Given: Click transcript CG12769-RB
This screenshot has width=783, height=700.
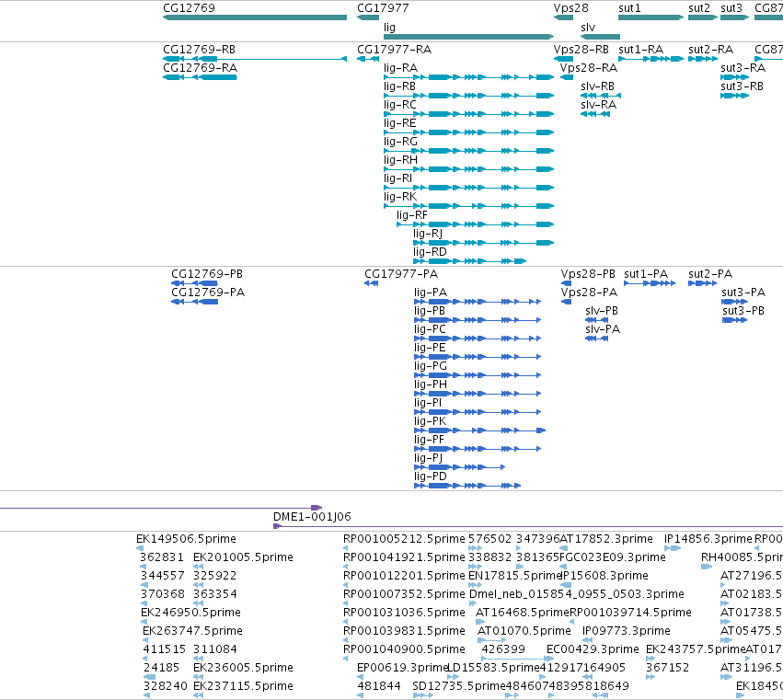Looking at the screenshot, I should click(x=255, y=59).
